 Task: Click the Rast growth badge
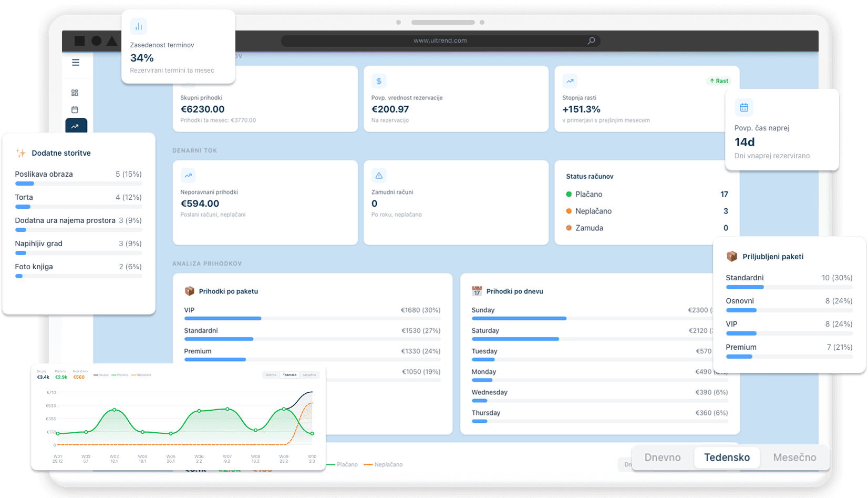pos(719,81)
